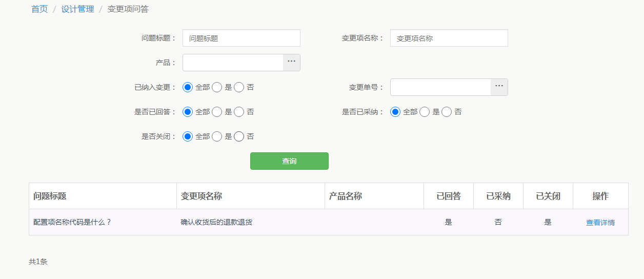Go to 首页 breadcrumb link
The width and height of the screenshot is (644, 279).
pos(39,9)
